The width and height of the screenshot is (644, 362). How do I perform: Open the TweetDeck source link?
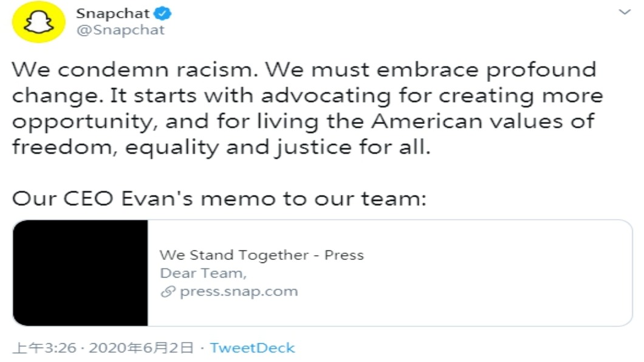pos(252,348)
